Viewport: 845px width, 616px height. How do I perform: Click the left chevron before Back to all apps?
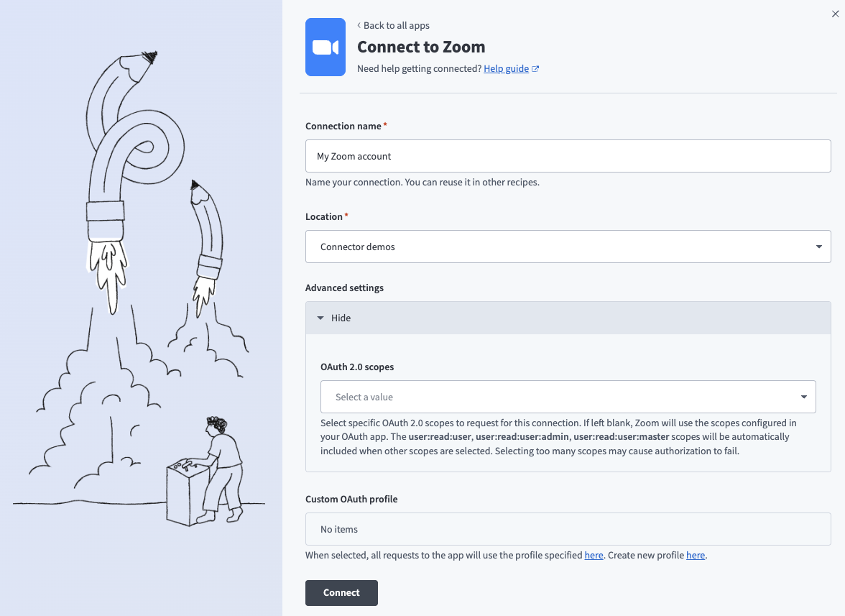tap(359, 25)
